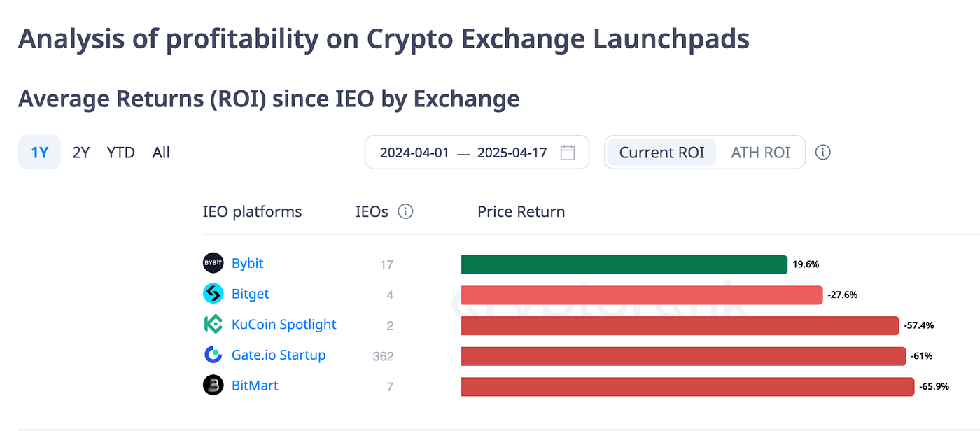Click the Bitget exchange logo icon
This screenshot has width=980, height=431.
(213, 294)
